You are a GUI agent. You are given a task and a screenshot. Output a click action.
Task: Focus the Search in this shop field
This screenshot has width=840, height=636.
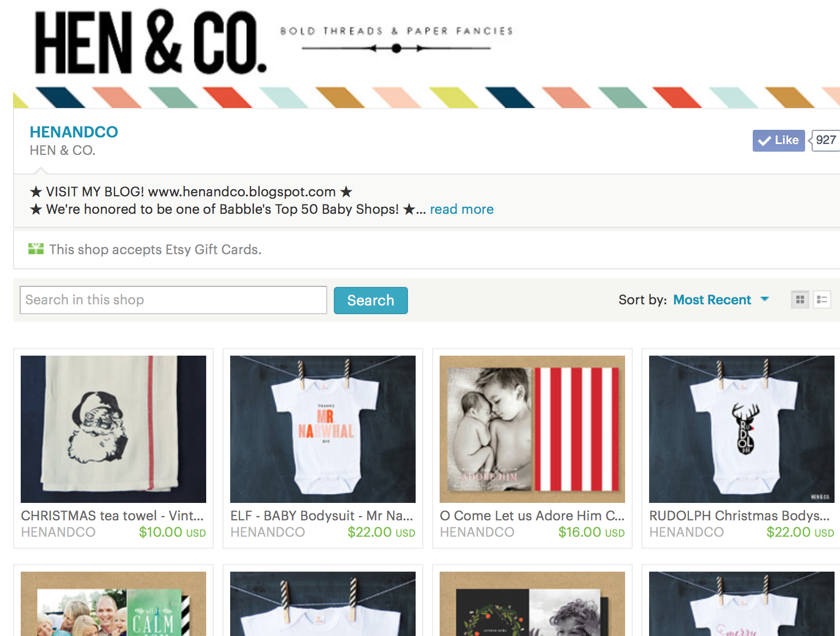pos(173,300)
